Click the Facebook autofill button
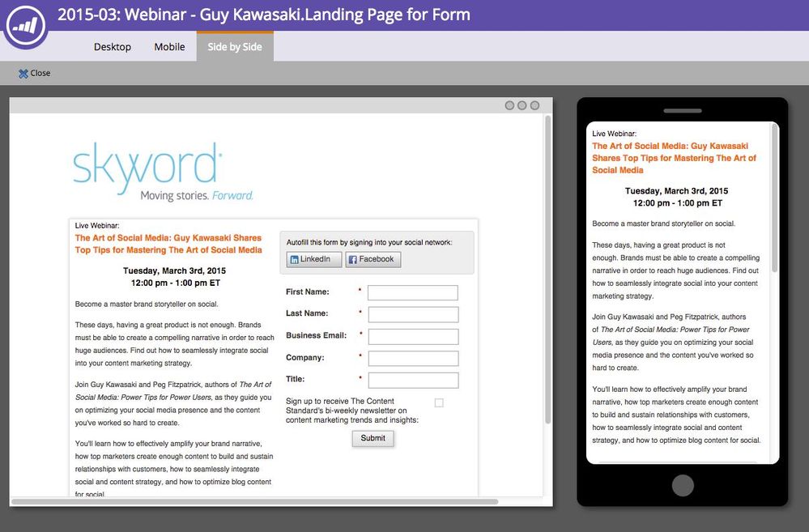Screen dimensions: 809x532 point(373,259)
